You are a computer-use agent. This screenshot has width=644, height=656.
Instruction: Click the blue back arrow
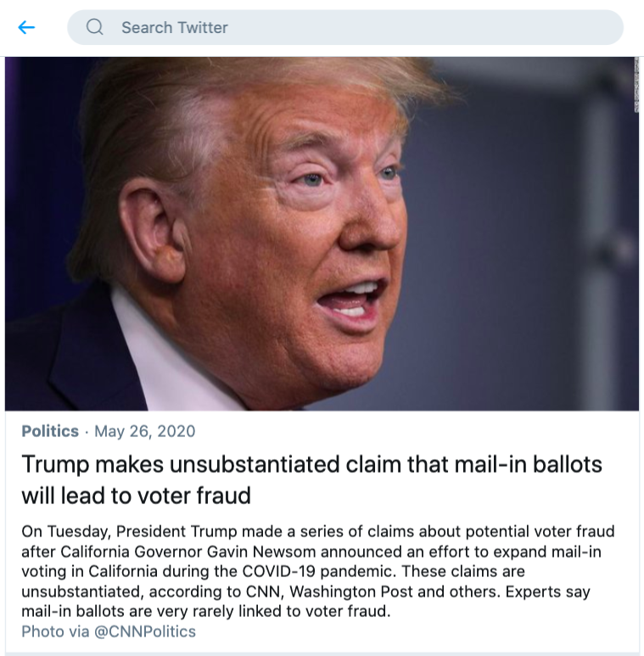click(x=26, y=27)
